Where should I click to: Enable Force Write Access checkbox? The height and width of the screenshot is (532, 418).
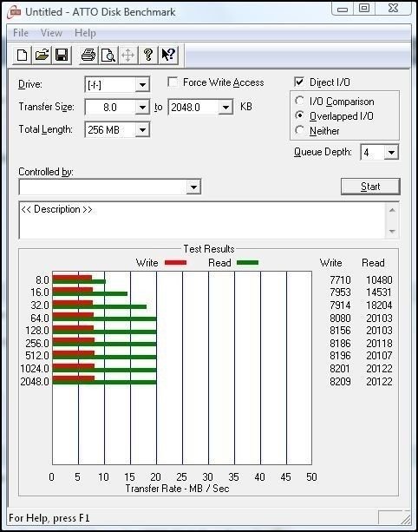[x=173, y=82]
